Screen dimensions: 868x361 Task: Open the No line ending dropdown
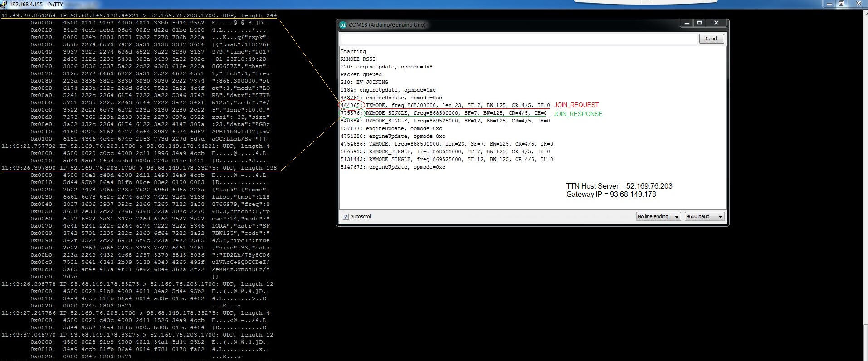[658, 217]
